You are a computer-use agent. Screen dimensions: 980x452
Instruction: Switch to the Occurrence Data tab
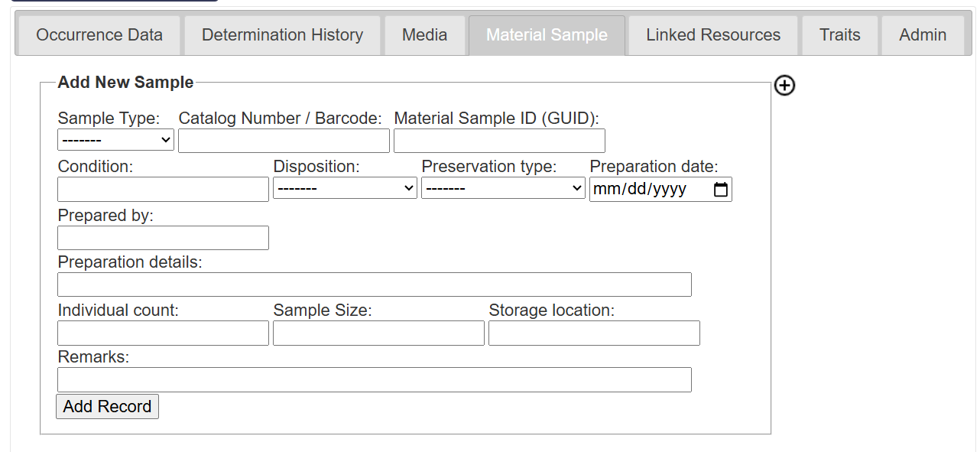point(98,34)
